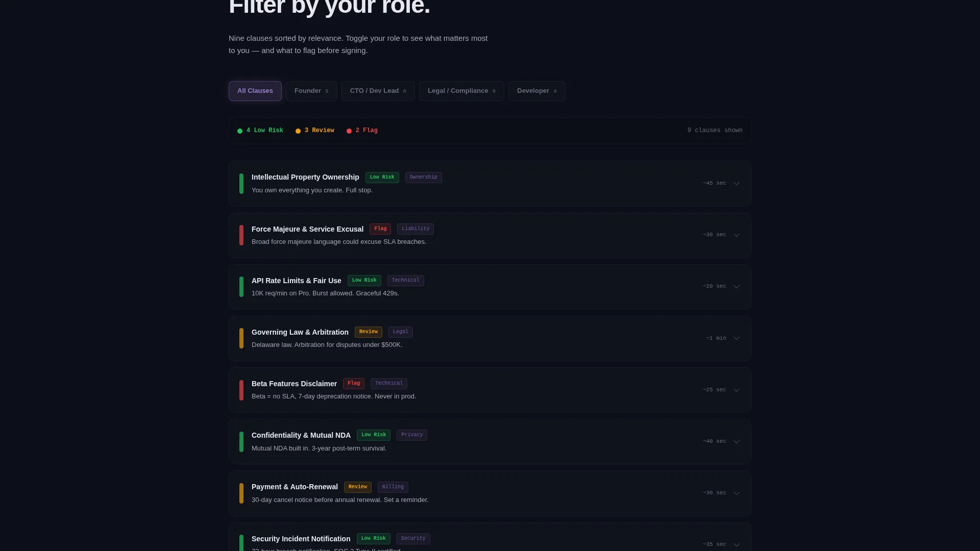Open the API Rate Limits chevron

[737, 287]
